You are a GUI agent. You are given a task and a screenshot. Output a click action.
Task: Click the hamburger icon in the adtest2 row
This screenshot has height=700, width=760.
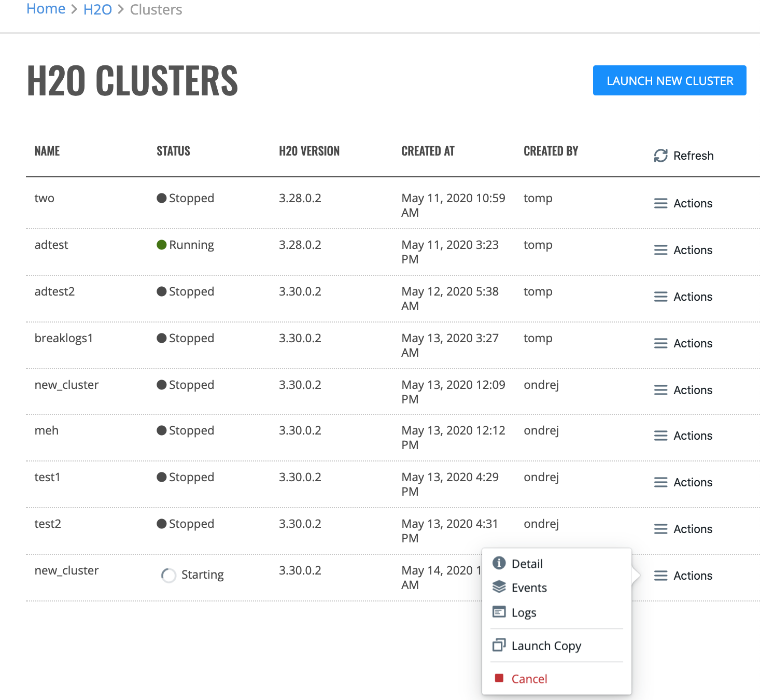(x=660, y=297)
